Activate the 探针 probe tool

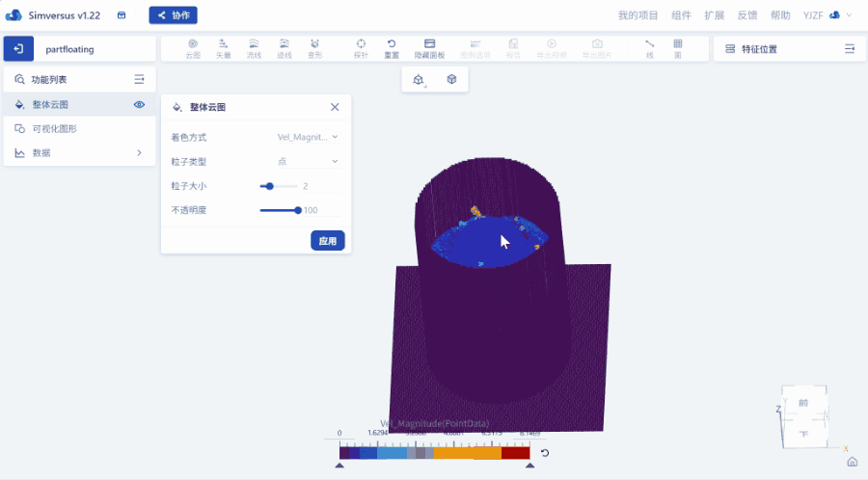361,48
